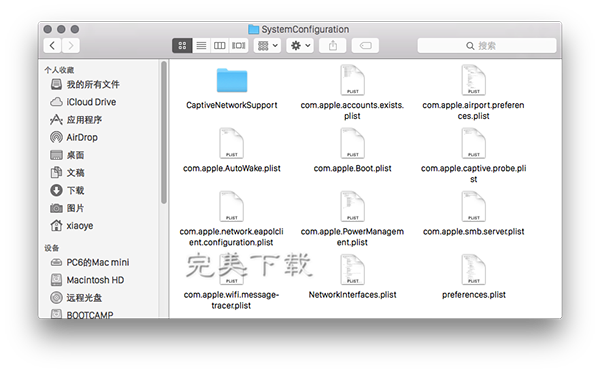Click SystemConfiguration folder icon in title bar
This screenshot has height=373, width=600.
[x=253, y=29]
